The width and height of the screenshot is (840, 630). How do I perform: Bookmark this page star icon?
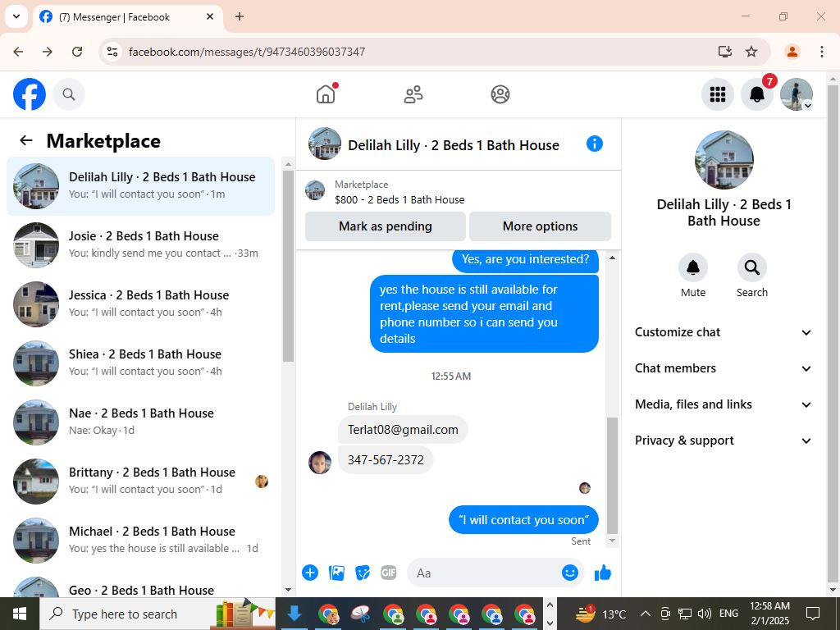point(751,52)
